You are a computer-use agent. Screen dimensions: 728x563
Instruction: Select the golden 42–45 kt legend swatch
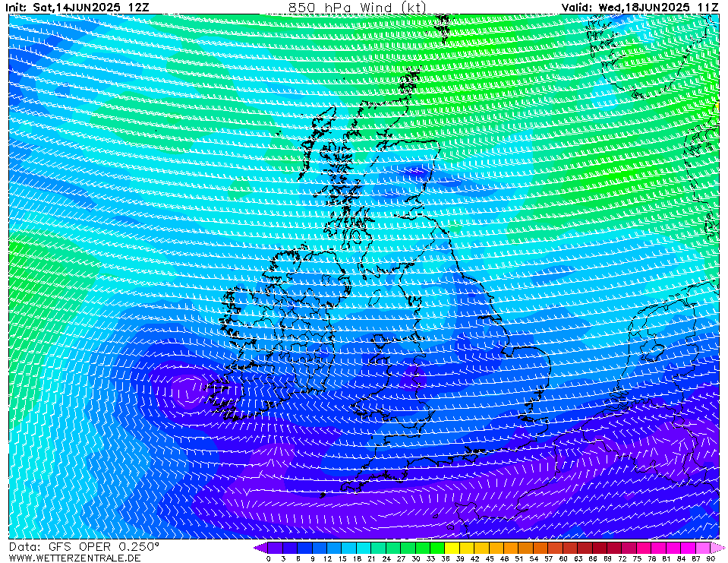[481, 548]
